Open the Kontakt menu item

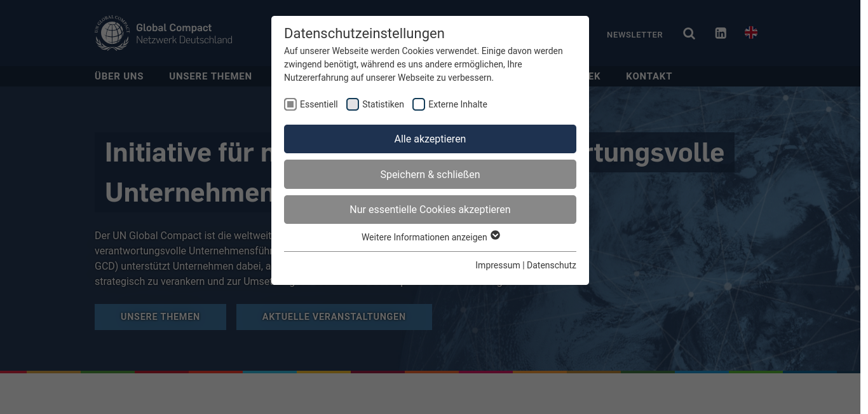pos(649,76)
